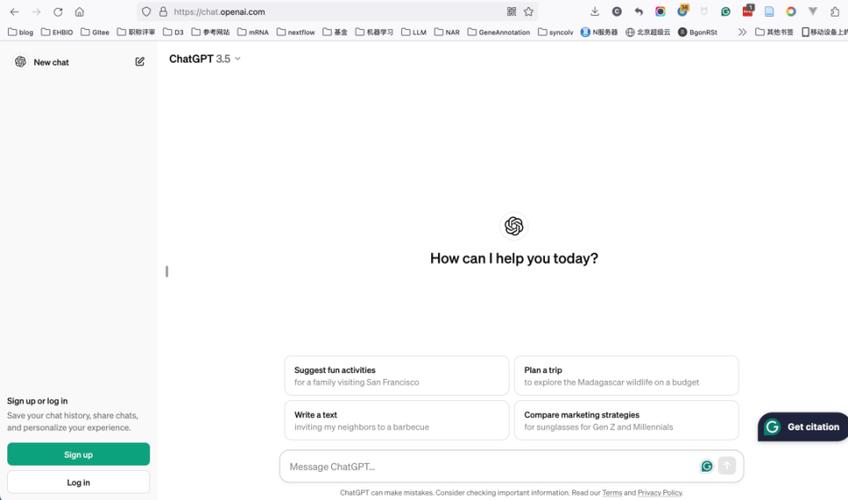This screenshot has height=500, width=848.
Task: Open the nextflow bookmark folder
Action: point(296,32)
